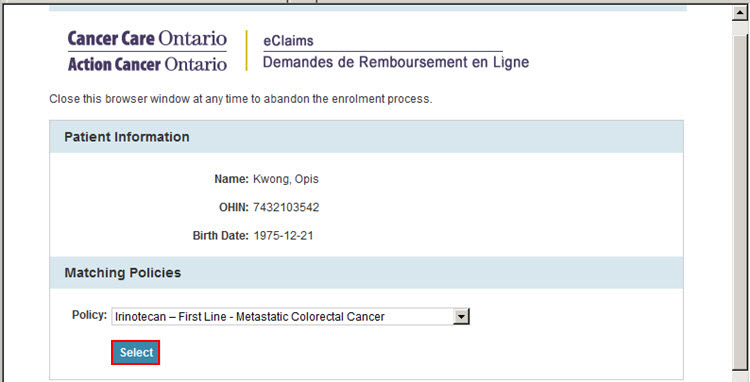Click the Cancer Care Ontario logo
The height and width of the screenshot is (382, 750).
pos(147,39)
